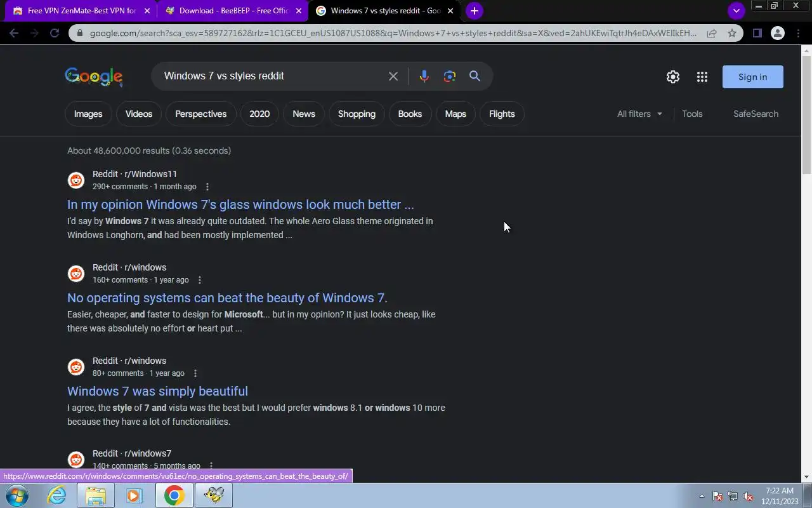The width and height of the screenshot is (812, 508).
Task: Open Windows Media Player on taskbar
Action: coord(134,495)
